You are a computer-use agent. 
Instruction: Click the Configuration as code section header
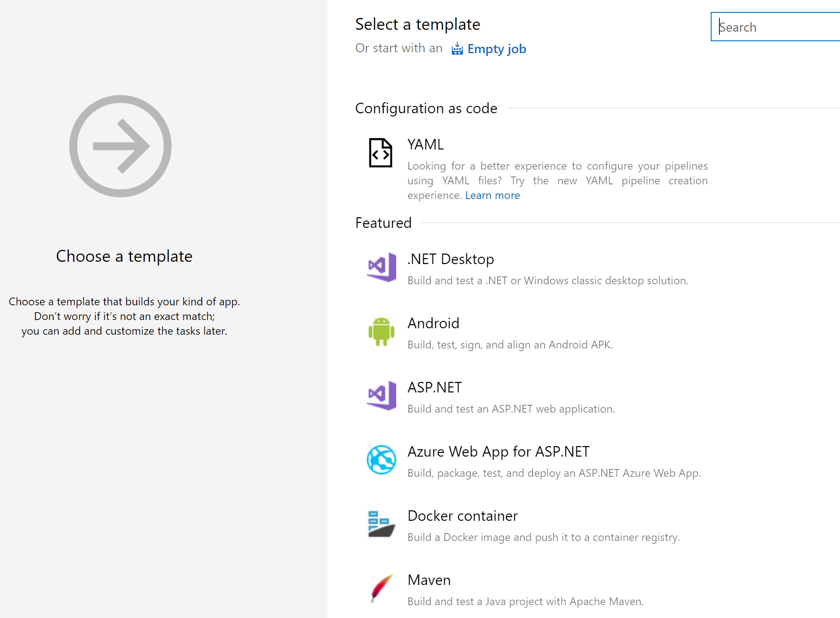pyautogui.click(x=426, y=108)
